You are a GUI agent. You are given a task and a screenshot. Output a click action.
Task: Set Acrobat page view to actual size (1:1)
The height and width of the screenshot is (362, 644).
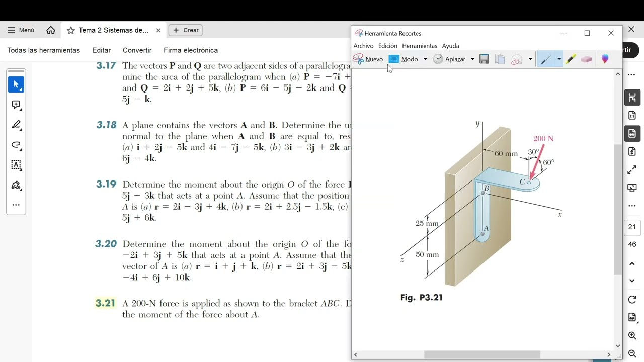(x=632, y=115)
